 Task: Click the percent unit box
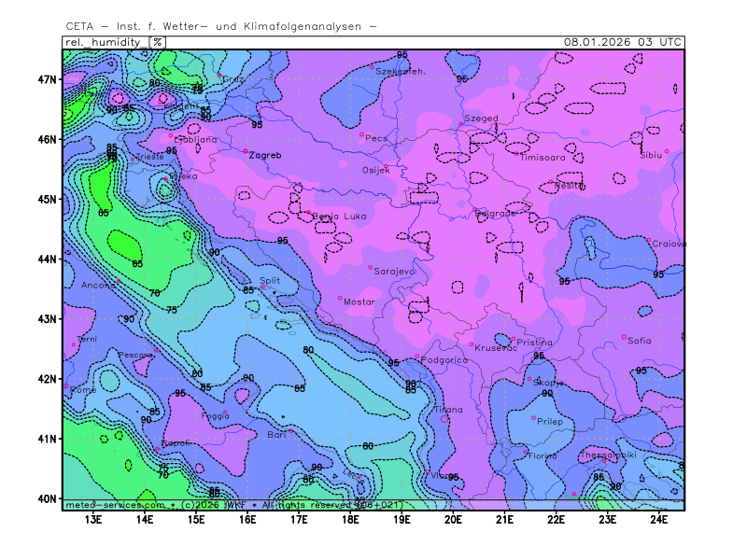pos(158,42)
